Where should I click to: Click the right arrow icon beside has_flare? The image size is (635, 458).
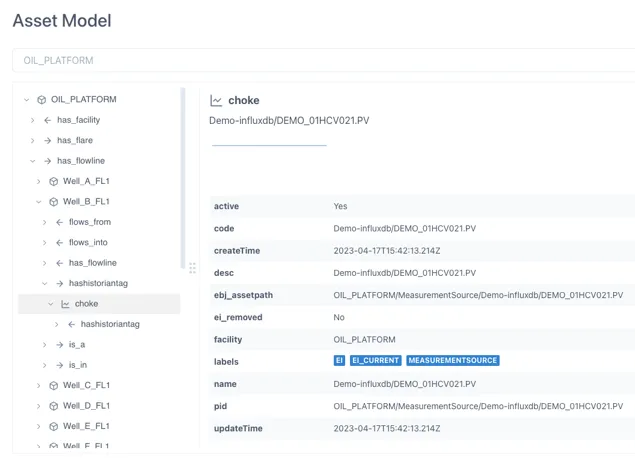[x=47, y=141]
